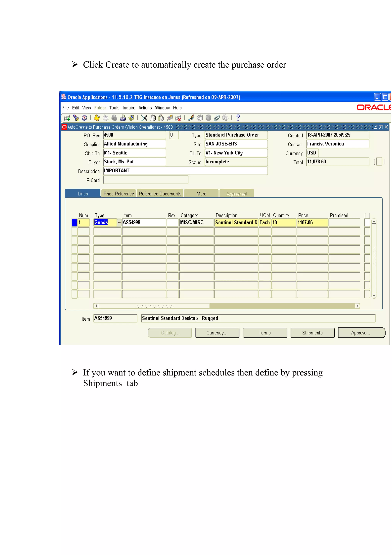Click left arrow of horizontal scrollbar

96,306
